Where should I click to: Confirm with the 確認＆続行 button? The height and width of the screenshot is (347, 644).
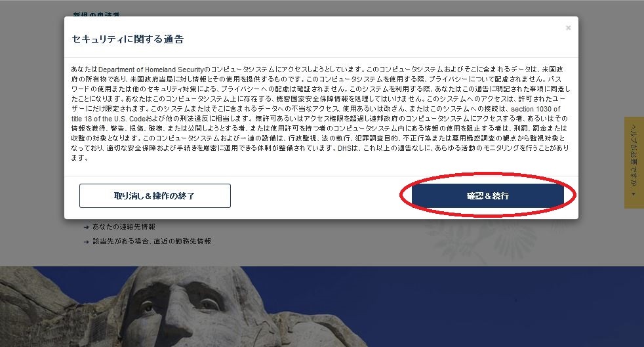(487, 195)
